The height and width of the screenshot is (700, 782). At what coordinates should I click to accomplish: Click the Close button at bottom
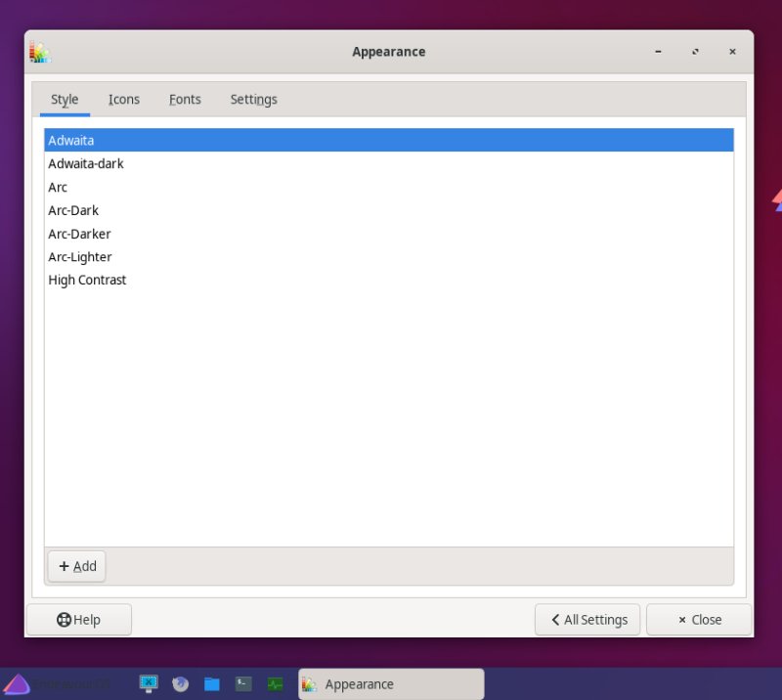pyautogui.click(x=699, y=620)
